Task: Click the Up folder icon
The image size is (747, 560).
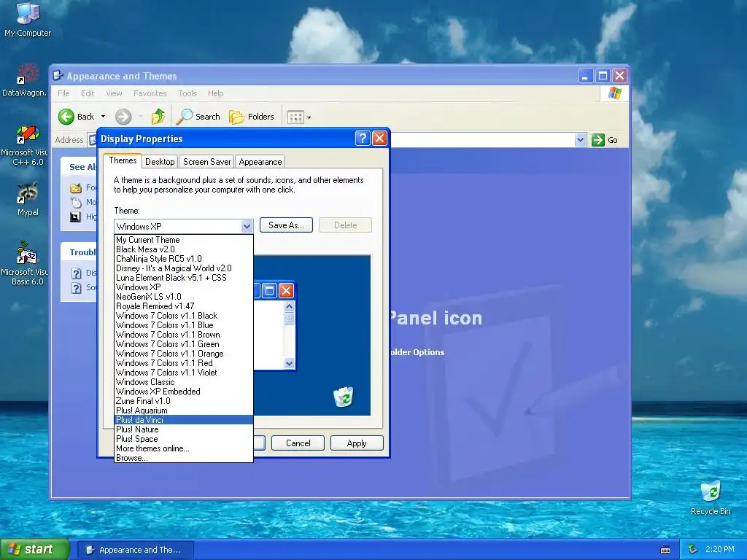Action: [x=158, y=117]
